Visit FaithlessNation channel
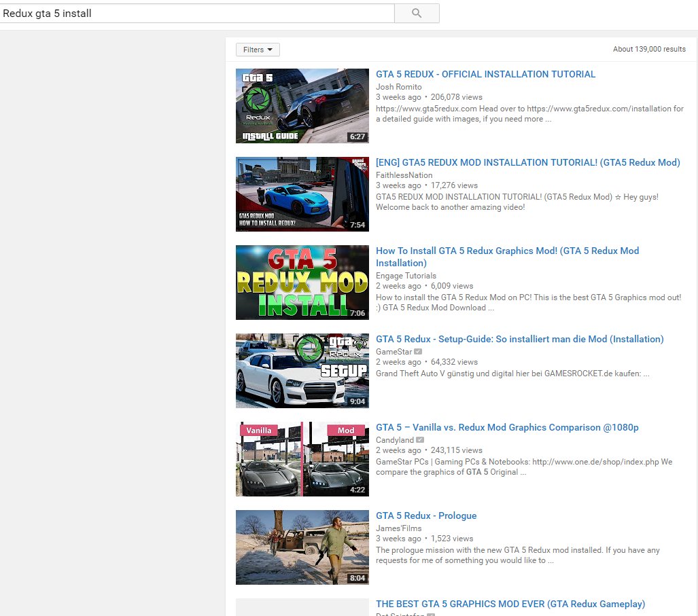Image resolution: width=698 pixels, height=616 pixels. tap(404, 175)
